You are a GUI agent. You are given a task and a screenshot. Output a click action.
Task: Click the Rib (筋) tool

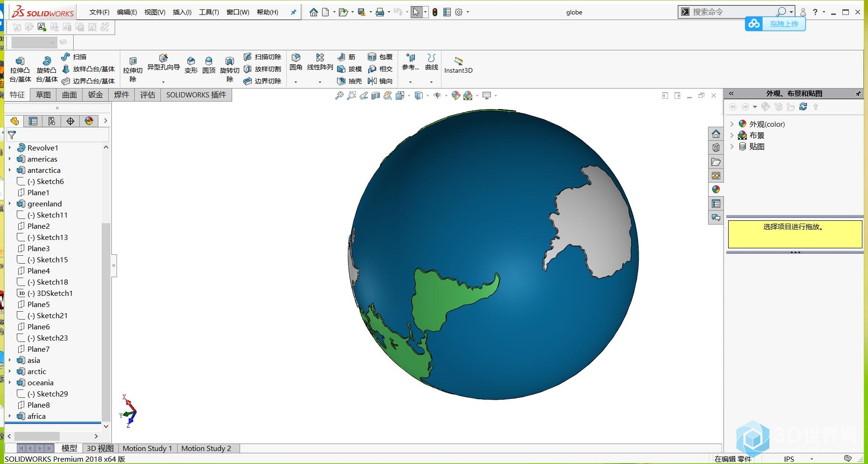(346, 57)
